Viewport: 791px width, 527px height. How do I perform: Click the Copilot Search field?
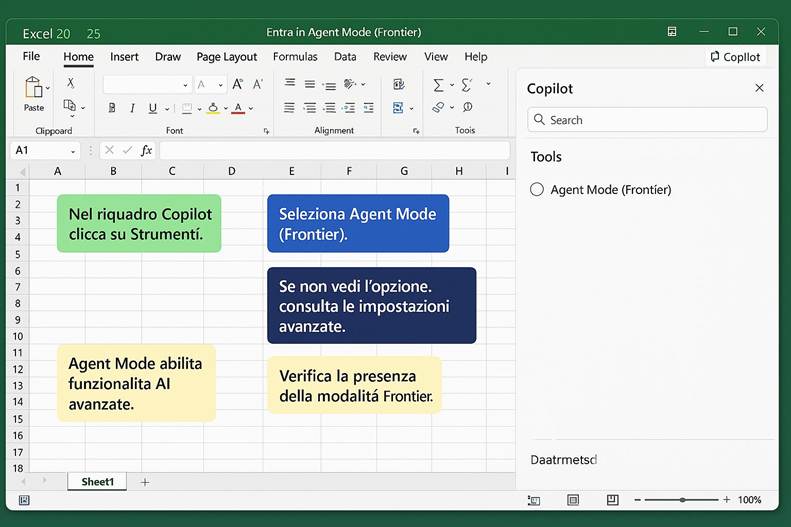647,120
